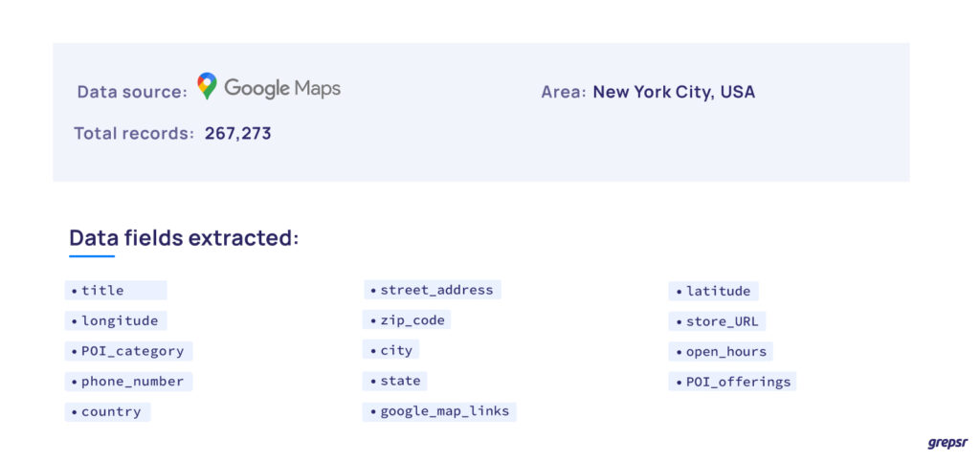The width and height of the screenshot is (980, 461).
Task: Click the phone_number field tag
Action: 129,382
